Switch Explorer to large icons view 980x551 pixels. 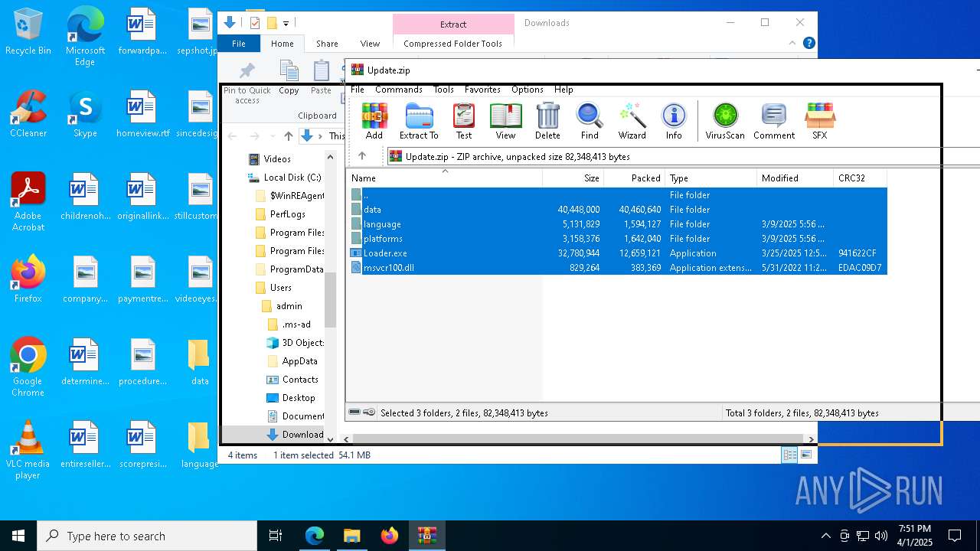[x=805, y=455]
